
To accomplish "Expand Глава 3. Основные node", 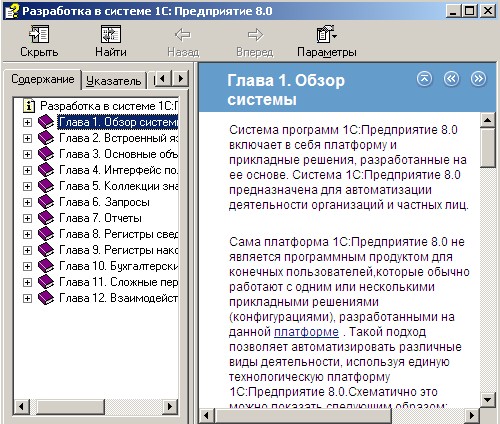I will 27,154.
